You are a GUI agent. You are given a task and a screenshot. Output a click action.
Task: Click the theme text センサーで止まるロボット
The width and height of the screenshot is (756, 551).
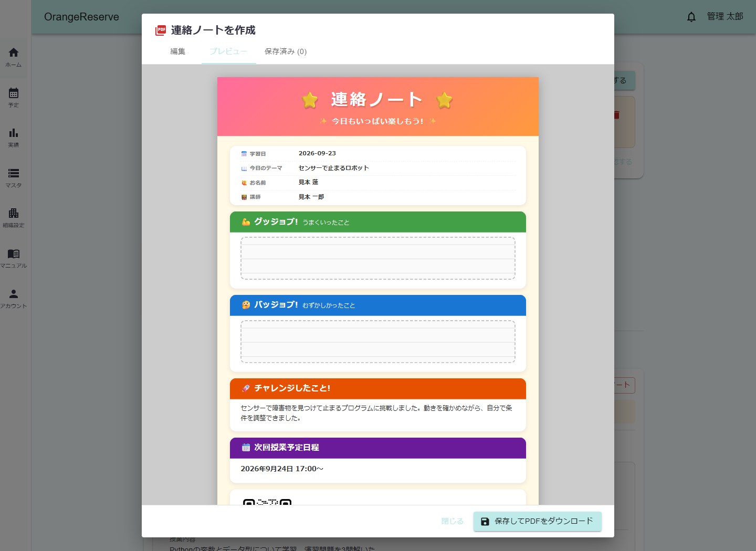coord(334,168)
